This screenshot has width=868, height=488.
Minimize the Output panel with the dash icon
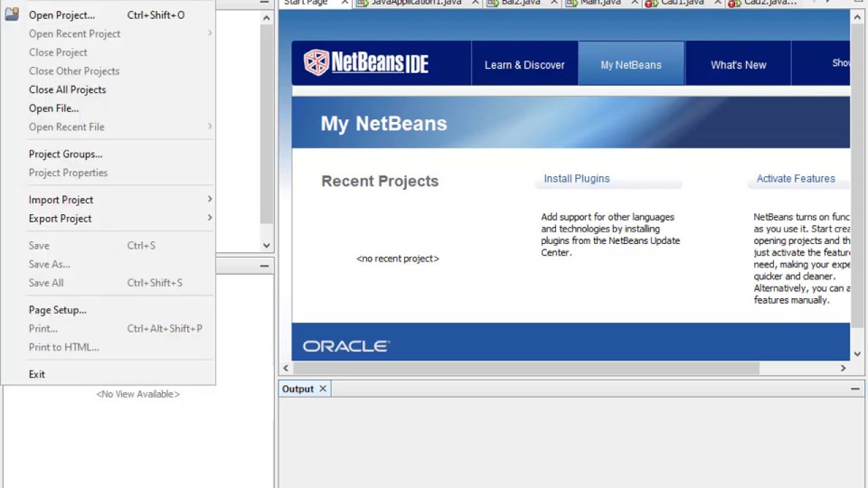855,389
